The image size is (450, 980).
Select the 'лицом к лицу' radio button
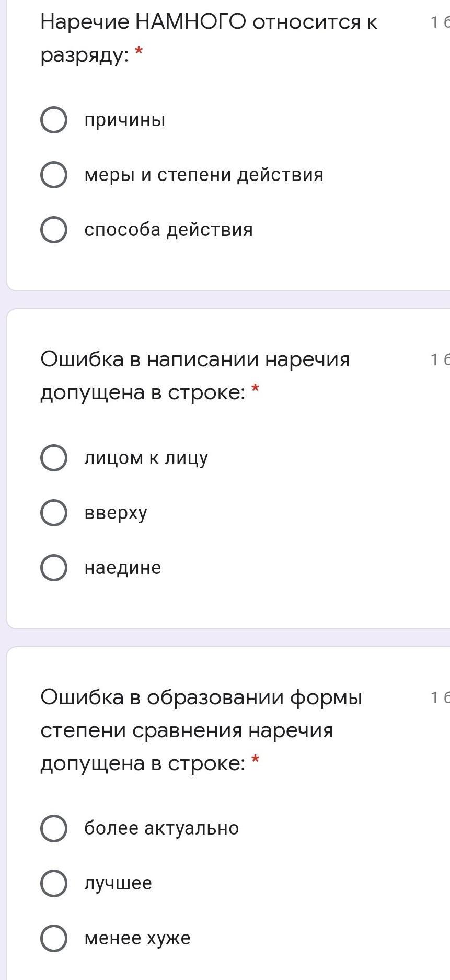[54, 458]
